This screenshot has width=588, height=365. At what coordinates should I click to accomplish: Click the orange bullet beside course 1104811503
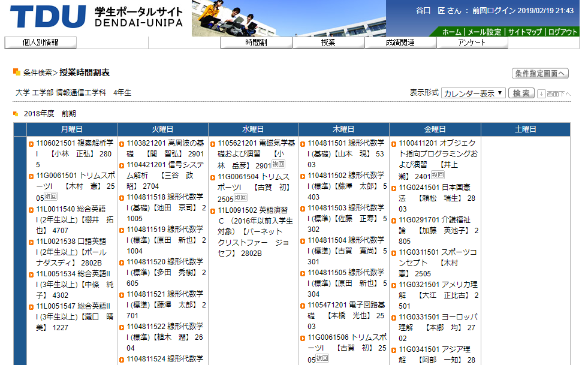(x=303, y=209)
